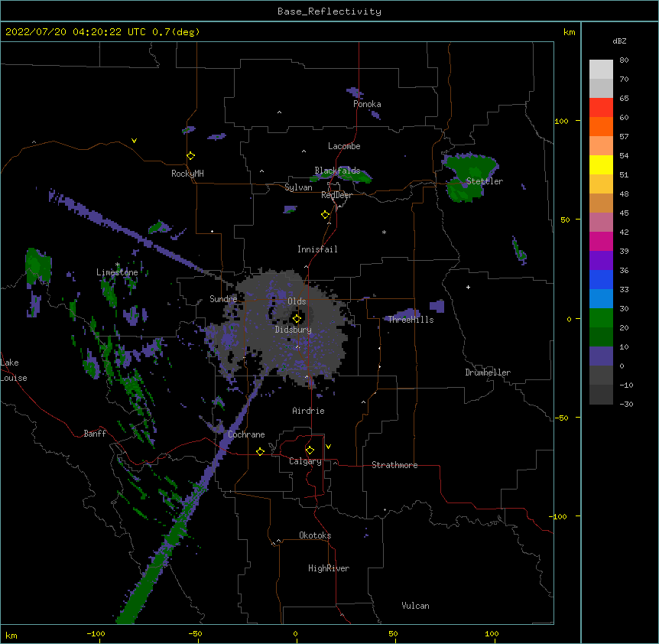Click the yellow marker over Calgary

point(310,450)
